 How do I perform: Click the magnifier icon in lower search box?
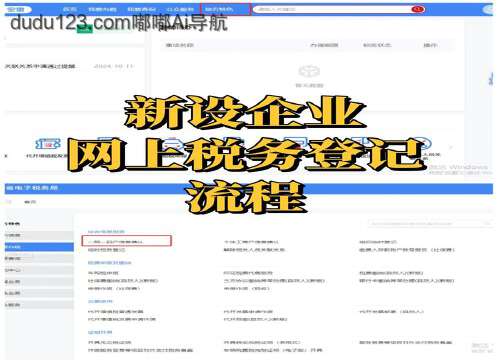click(x=488, y=223)
